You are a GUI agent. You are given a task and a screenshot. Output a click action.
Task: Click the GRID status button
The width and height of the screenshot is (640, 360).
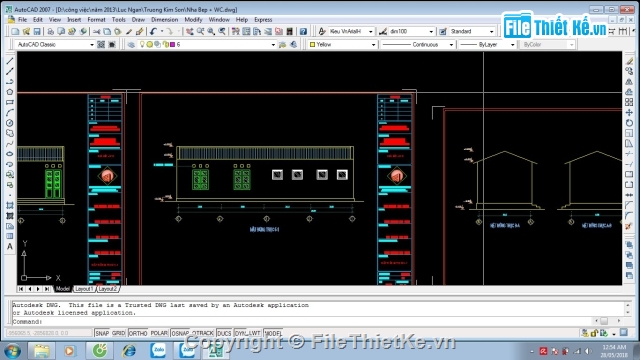(x=118, y=333)
